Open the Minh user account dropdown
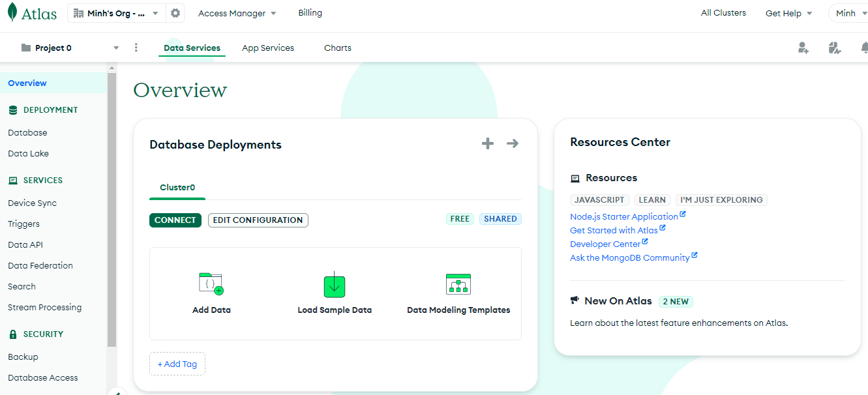 [x=850, y=13]
